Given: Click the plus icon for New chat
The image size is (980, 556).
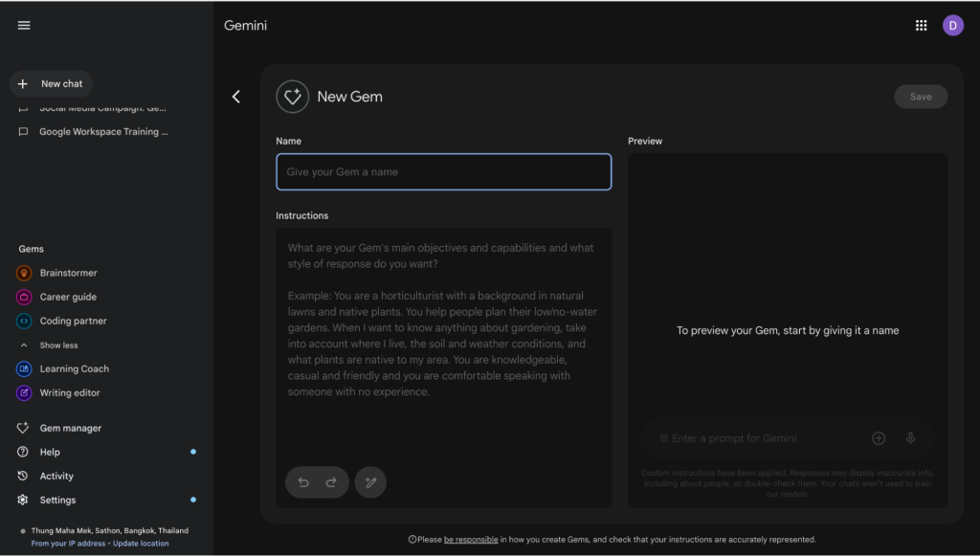Looking at the screenshot, I should [x=23, y=83].
